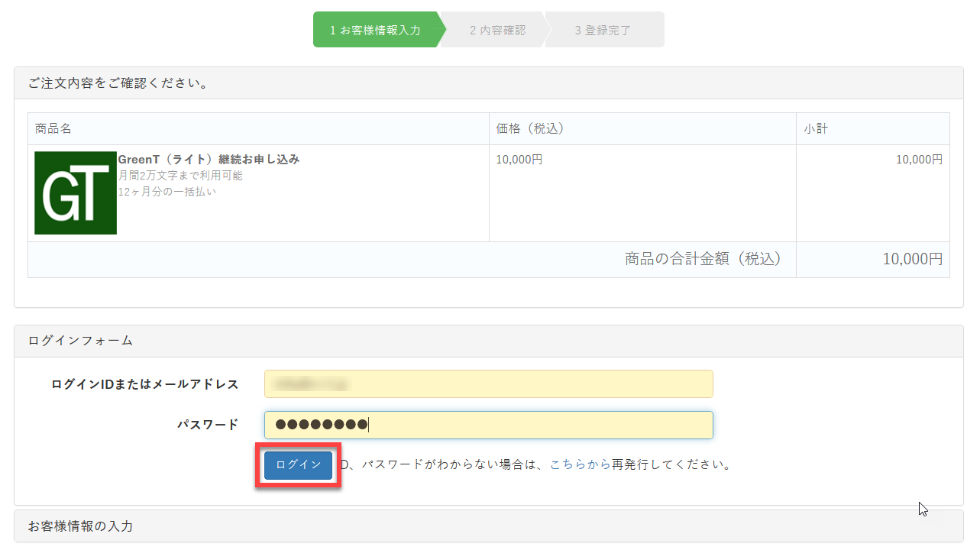Screen dimensions: 980x550
Task: Click the お客様情報の入力 panel header
Action: [81, 526]
